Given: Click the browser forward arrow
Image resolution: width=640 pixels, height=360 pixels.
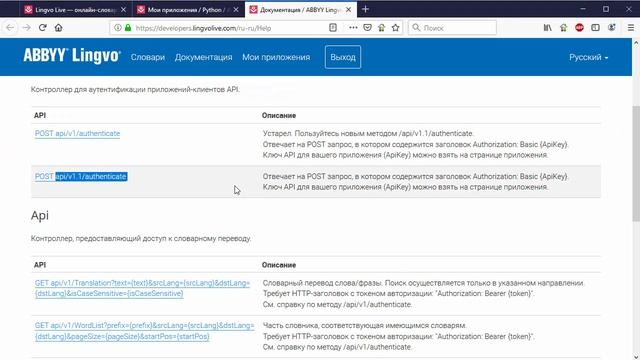Looking at the screenshot, I should click(27, 28).
